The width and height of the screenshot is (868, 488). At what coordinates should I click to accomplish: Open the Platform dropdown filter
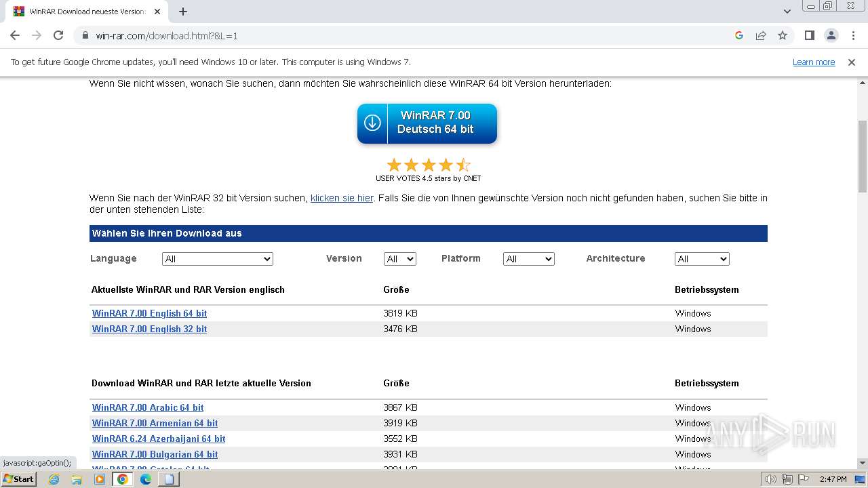tap(529, 259)
